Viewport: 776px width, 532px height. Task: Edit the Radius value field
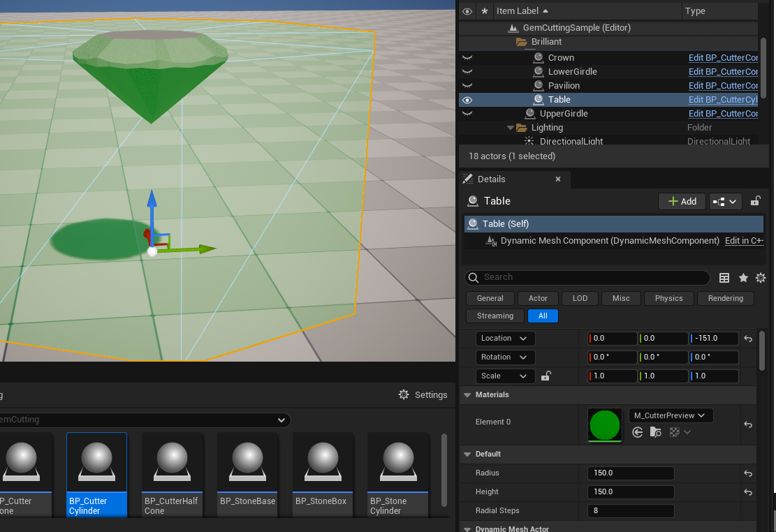(631, 473)
